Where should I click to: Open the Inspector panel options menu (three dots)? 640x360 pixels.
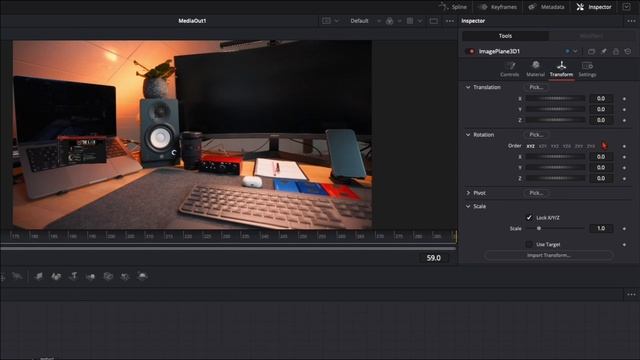pos(631,21)
